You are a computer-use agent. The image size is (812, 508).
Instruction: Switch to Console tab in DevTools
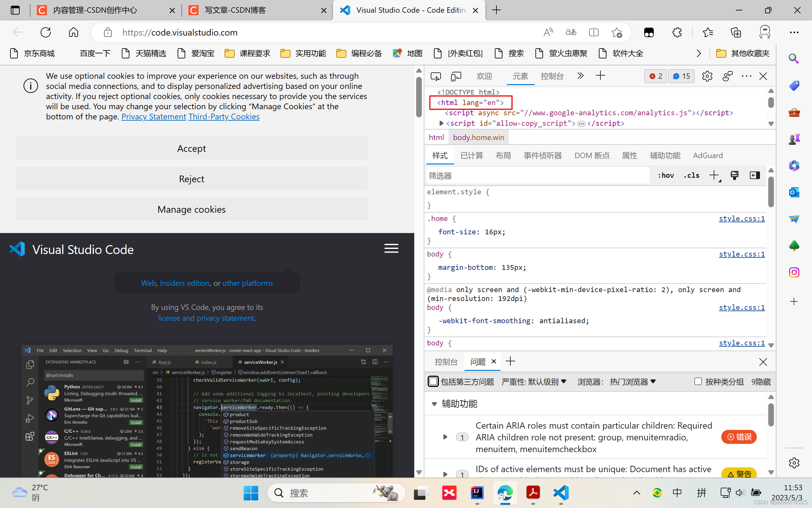point(552,76)
